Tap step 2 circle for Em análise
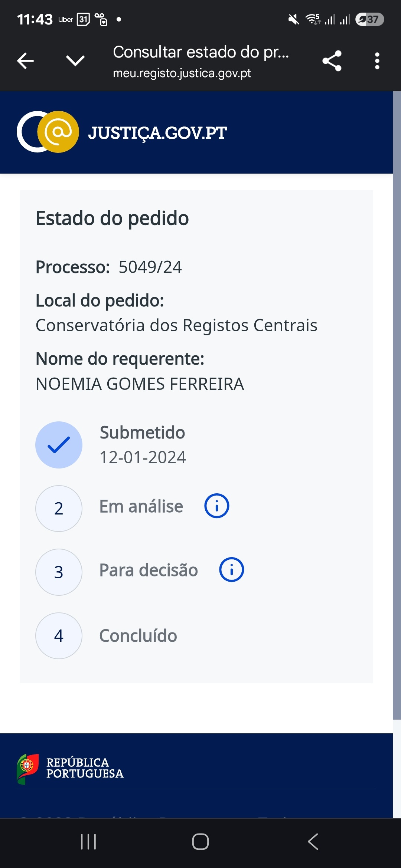 (x=59, y=509)
